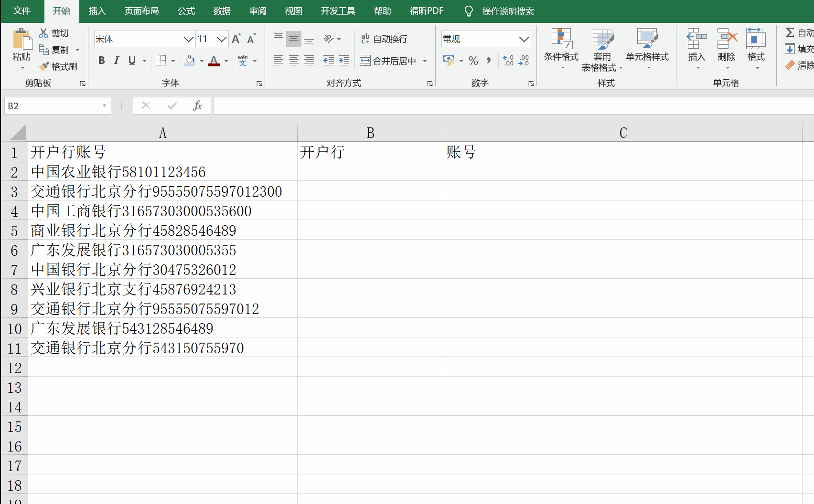Screen dimensions: 814x504
Task: Switch to the 页面布局 (Page Layout) tab
Action: pos(141,11)
